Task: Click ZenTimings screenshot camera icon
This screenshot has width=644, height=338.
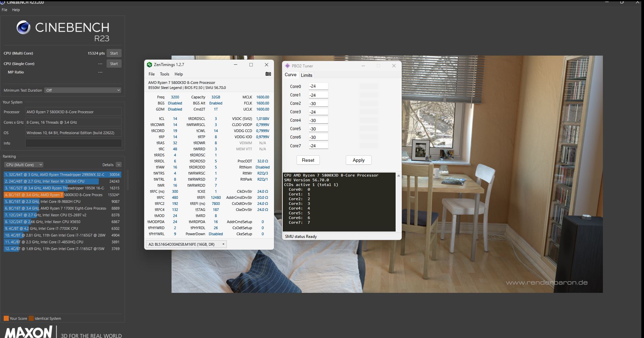Action: pyautogui.click(x=268, y=74)
